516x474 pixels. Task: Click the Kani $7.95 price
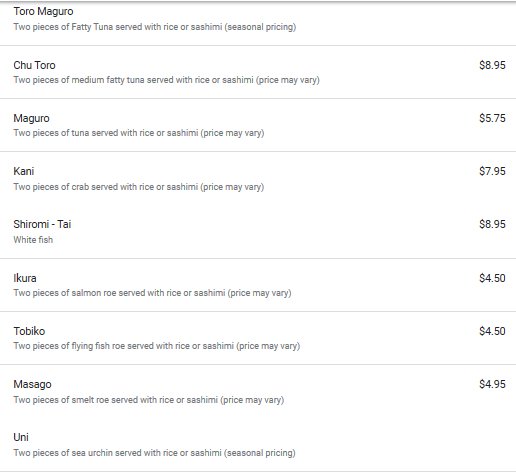492,171
